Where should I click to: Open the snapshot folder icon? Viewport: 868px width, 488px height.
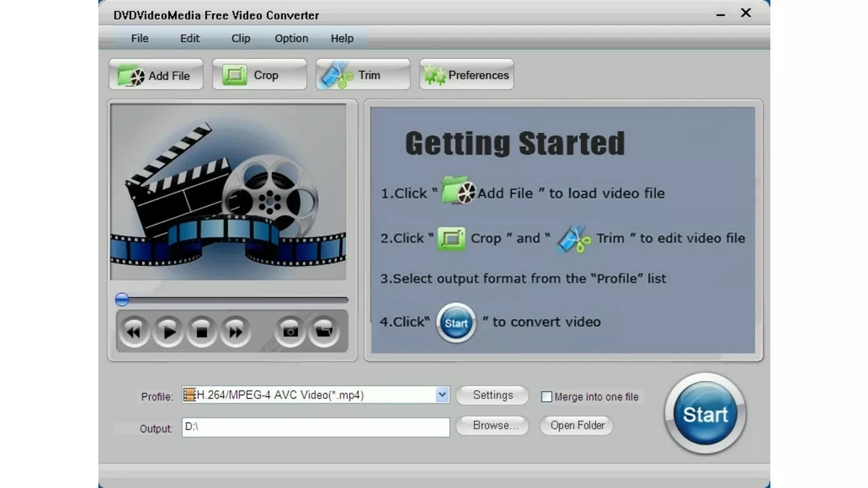pos(324,332)
